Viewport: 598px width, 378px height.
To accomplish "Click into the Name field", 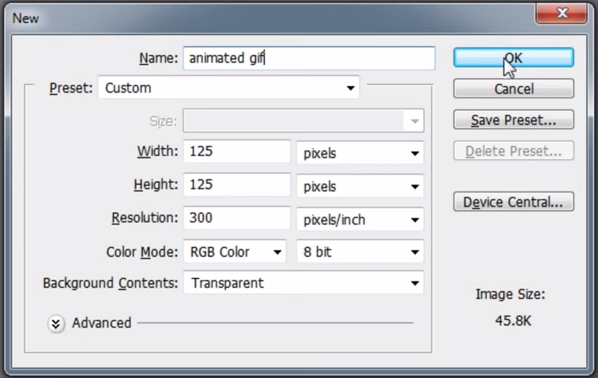I will tap(309, 58).
